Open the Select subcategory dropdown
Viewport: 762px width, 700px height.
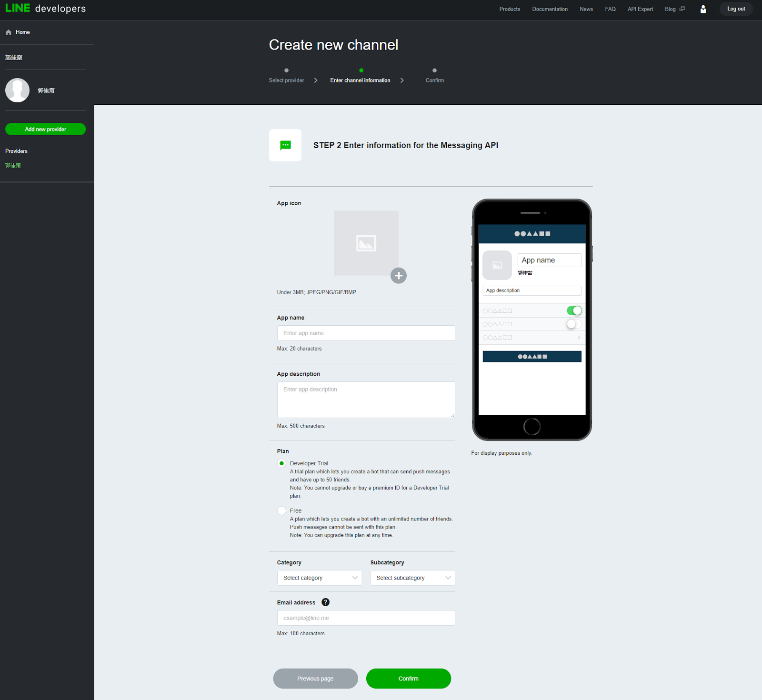(412, 578)
